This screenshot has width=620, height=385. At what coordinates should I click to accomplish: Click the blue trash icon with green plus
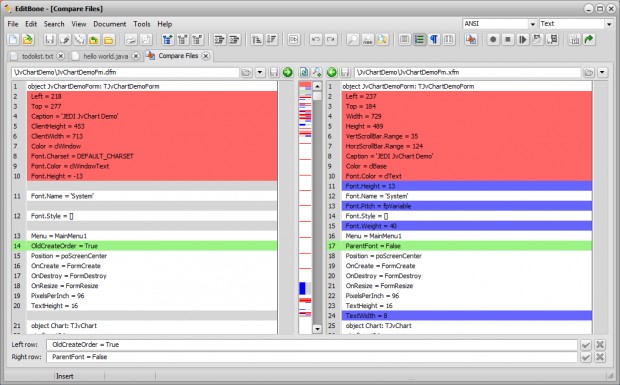[168, 40]
